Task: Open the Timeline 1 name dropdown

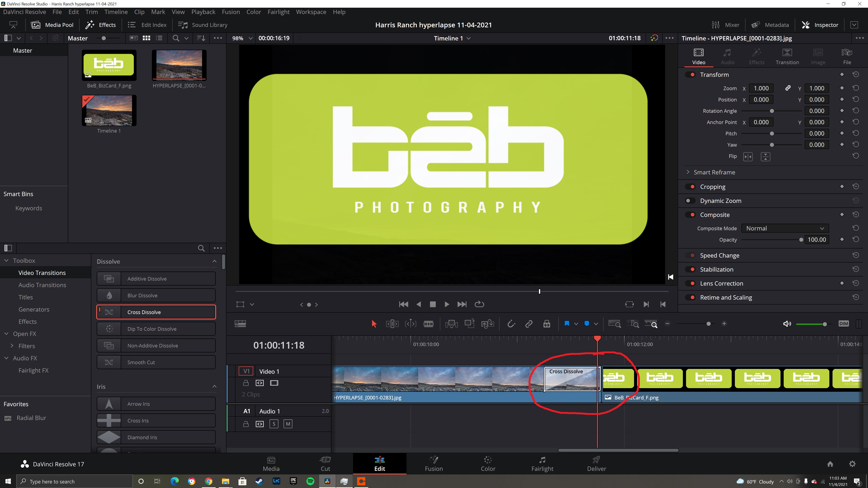Action: [452, 38]
